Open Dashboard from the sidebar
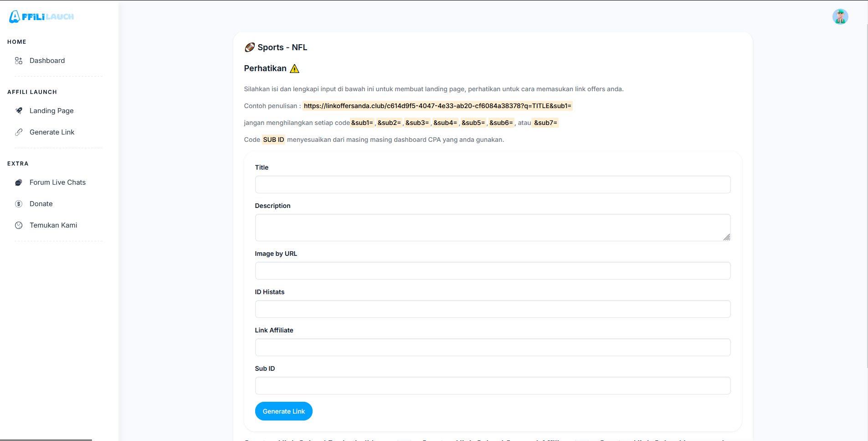Viewport: 868px width, 441px height. tap(47, 61)
